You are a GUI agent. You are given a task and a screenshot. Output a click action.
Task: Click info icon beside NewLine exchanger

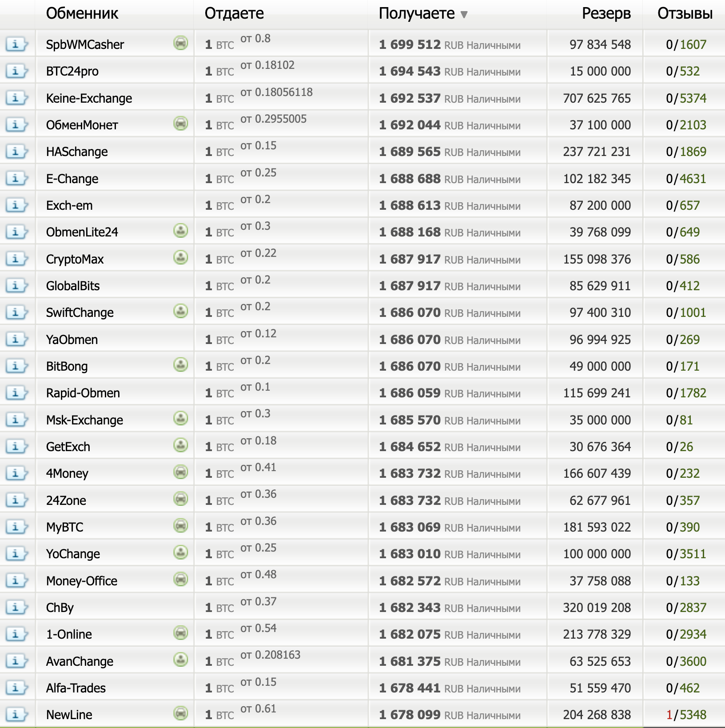pyautogui.click(x=16, y=715)
